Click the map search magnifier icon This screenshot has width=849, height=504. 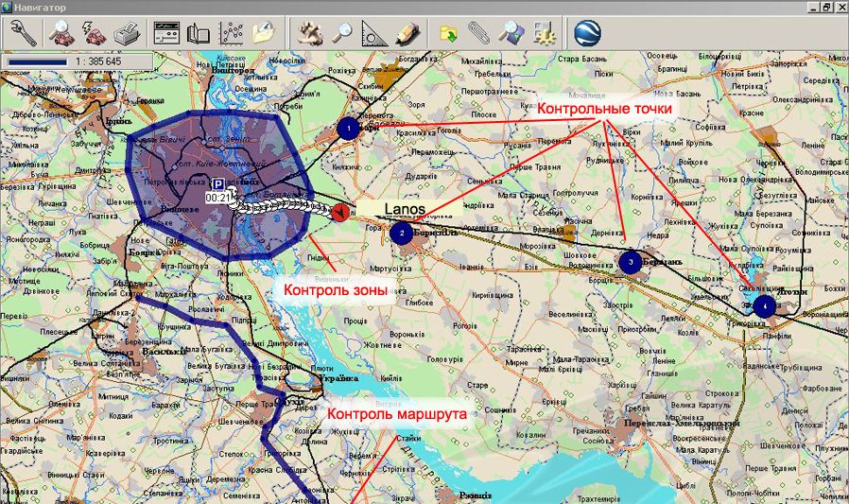[511, 34]
